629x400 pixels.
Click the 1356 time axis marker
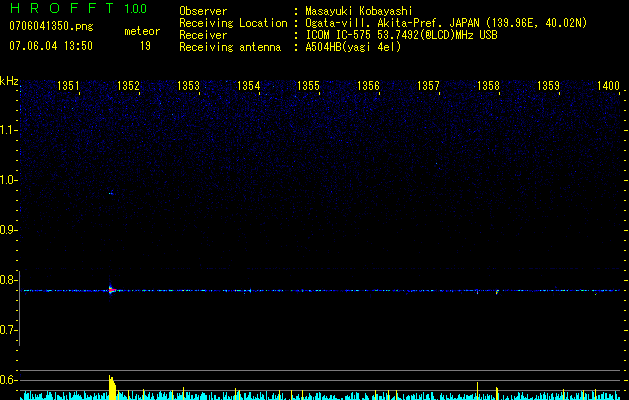[x=368, y=86]
